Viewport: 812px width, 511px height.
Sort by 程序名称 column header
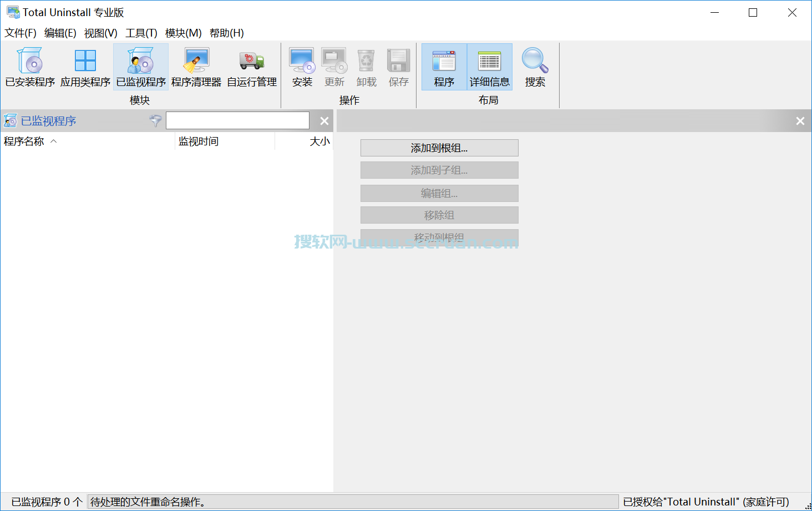pos(88,141)
